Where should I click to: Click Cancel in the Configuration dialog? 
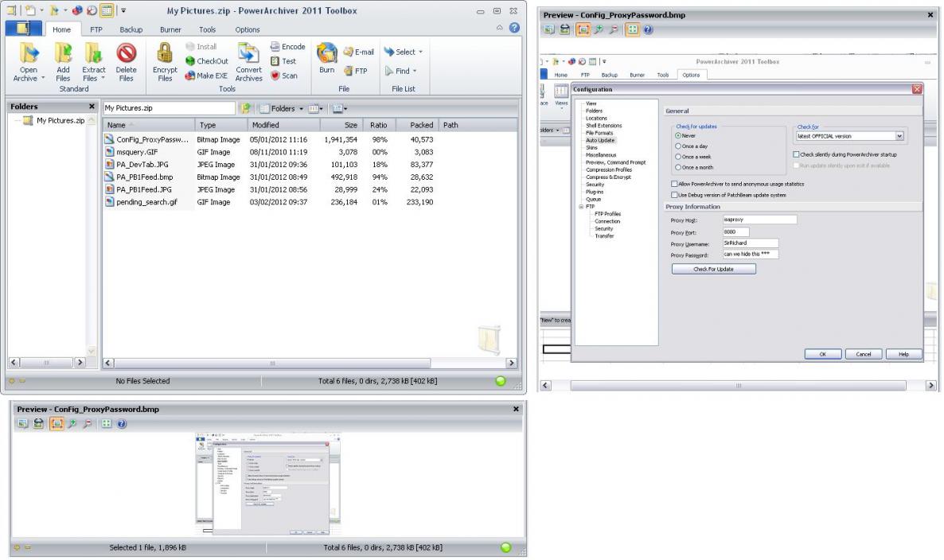(864, 354)
